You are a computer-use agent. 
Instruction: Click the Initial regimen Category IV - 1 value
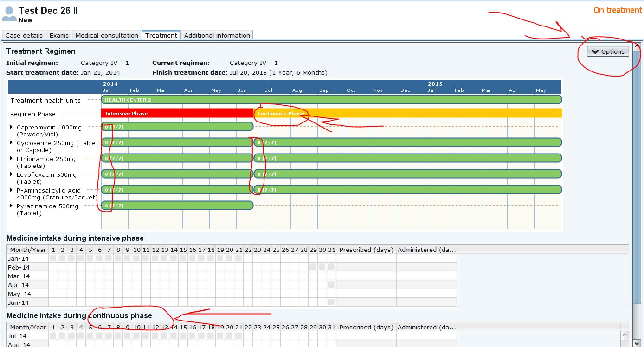point(105,63)
